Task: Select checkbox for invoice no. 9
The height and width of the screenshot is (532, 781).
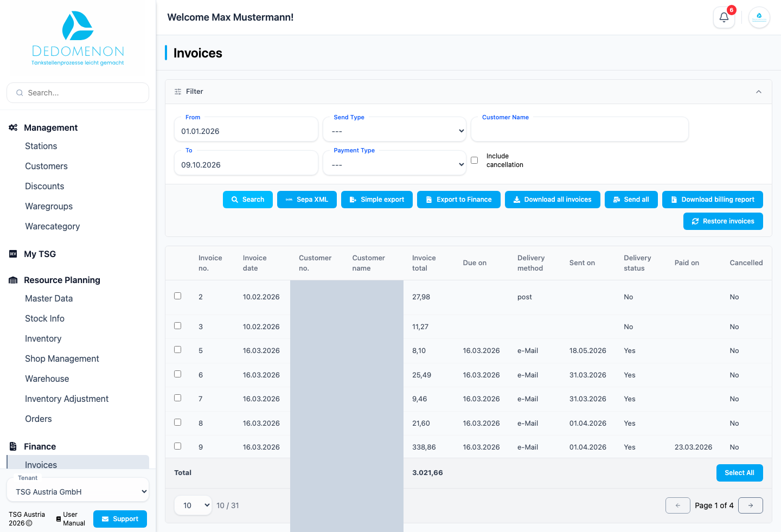Action: point(177,446)
